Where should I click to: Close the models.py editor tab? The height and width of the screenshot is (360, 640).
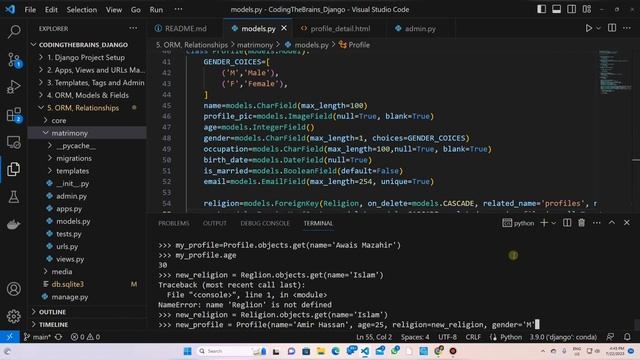point(284,28)
